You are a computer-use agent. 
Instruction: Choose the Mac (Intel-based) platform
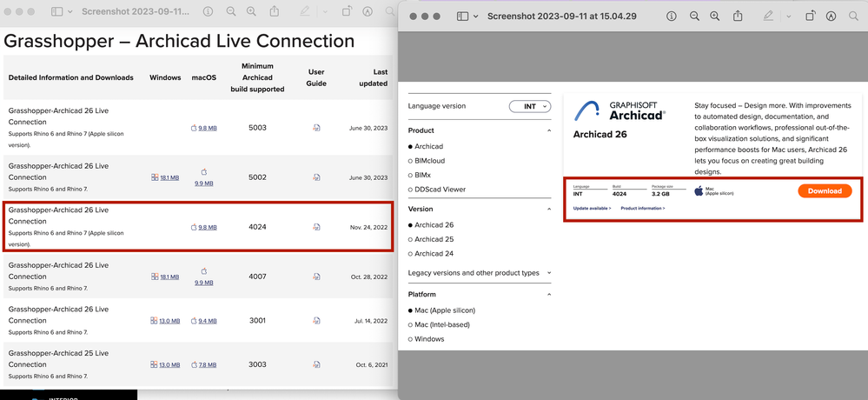click(x=439, y=324)
